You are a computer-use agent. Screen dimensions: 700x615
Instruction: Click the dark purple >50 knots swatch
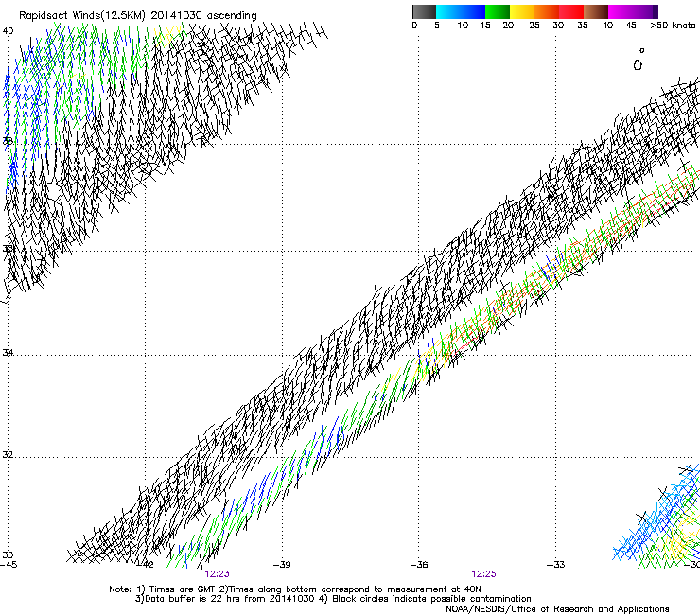(x=655, y=11)
